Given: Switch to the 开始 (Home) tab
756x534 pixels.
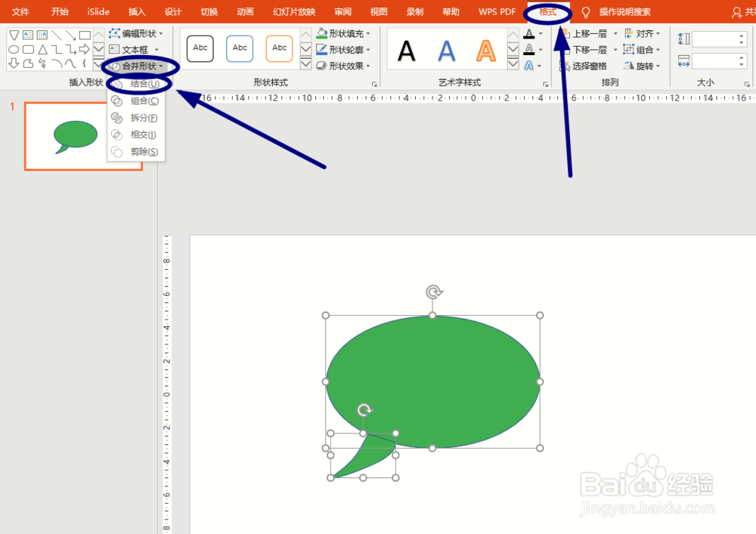Looking at the screenshot, I should coord(60,12).
